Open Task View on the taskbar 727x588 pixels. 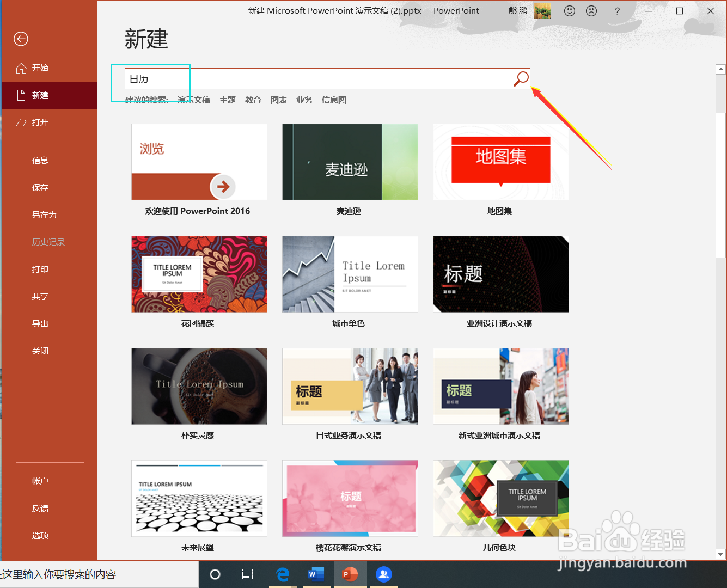point(247,574)
